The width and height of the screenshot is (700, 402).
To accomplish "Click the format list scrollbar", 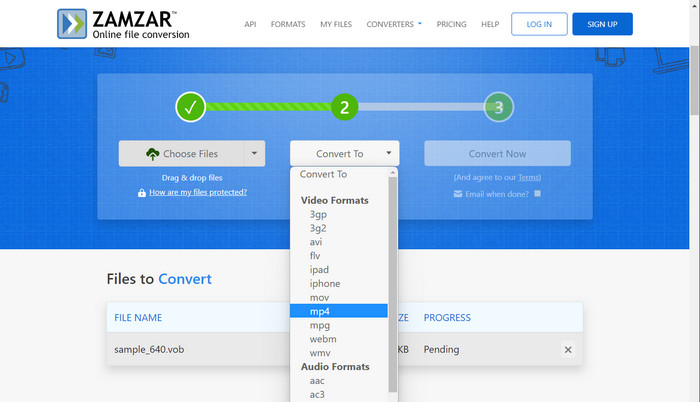I will click(393, 284).
